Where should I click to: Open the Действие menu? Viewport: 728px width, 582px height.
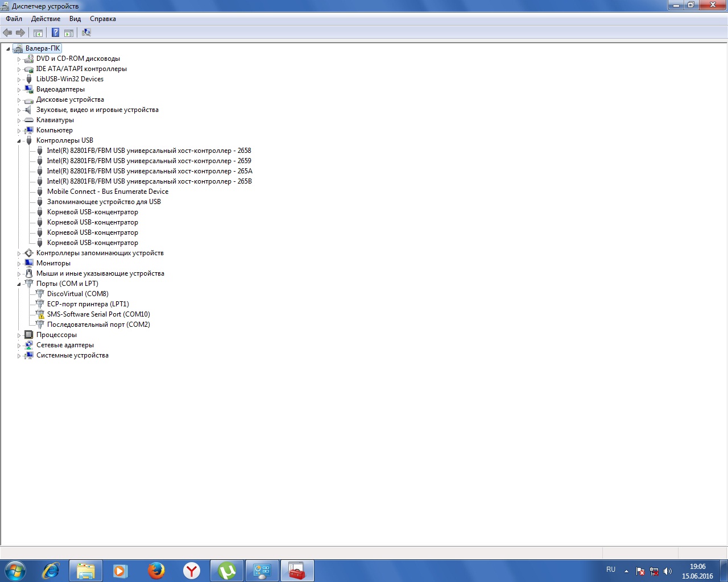pos(45,19)
